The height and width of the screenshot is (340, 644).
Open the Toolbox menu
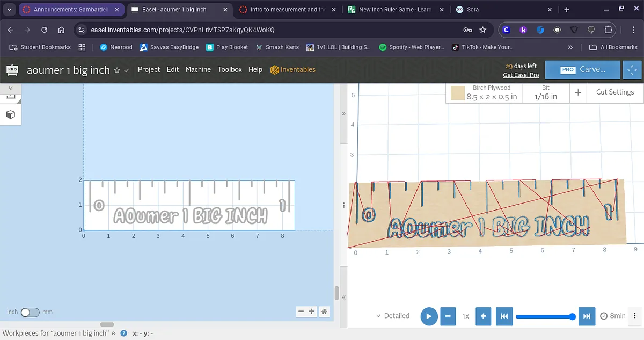[x=229, y=69]
